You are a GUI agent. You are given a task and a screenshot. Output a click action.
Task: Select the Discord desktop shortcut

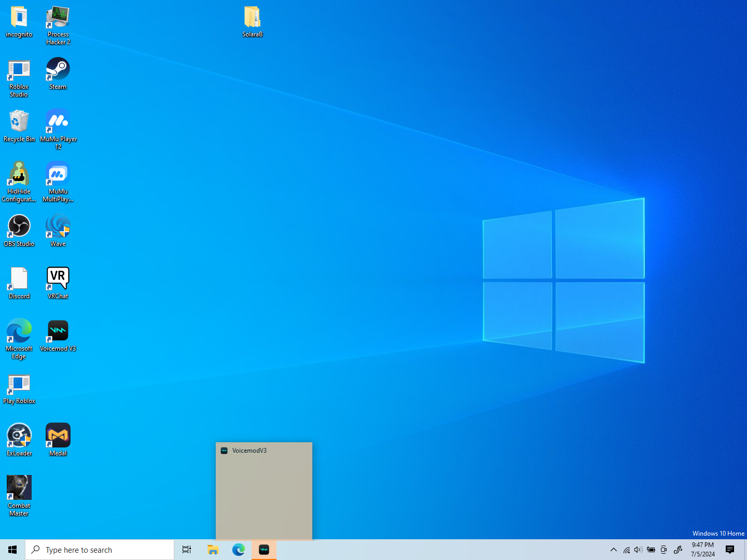click(19, 283)
